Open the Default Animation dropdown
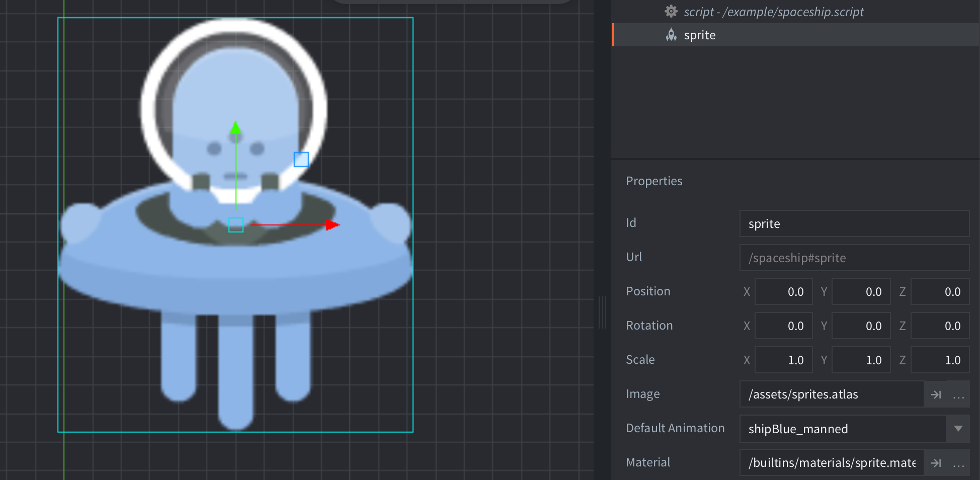Screen dimensions: 980x480 tap(958, 429)
